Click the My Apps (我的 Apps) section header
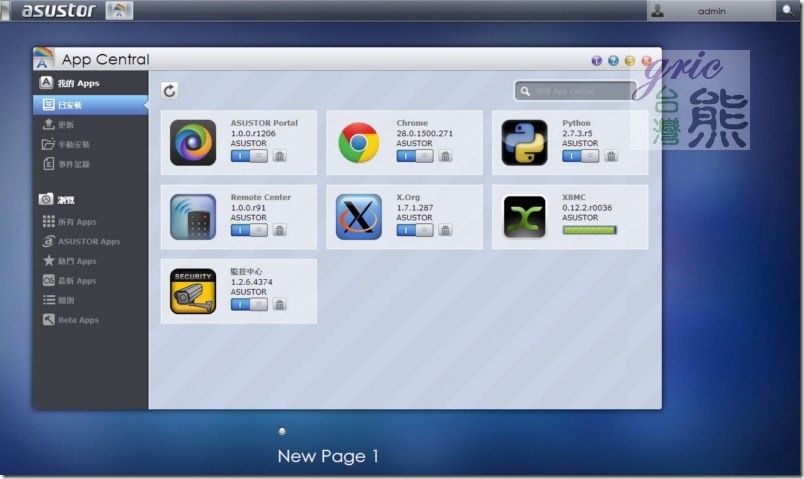Screen dimensions: 804x479 pyautogui.click(x=70, y=83)
